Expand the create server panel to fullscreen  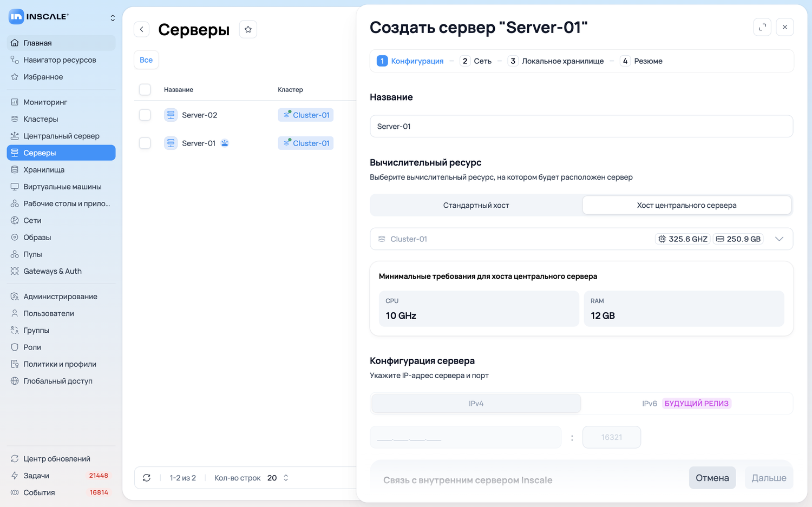762,27
